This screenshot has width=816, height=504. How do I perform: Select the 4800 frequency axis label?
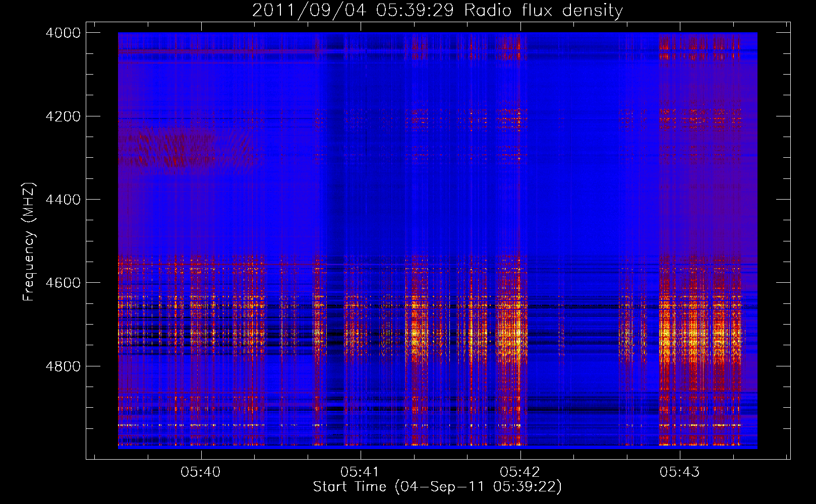point(63,366)
